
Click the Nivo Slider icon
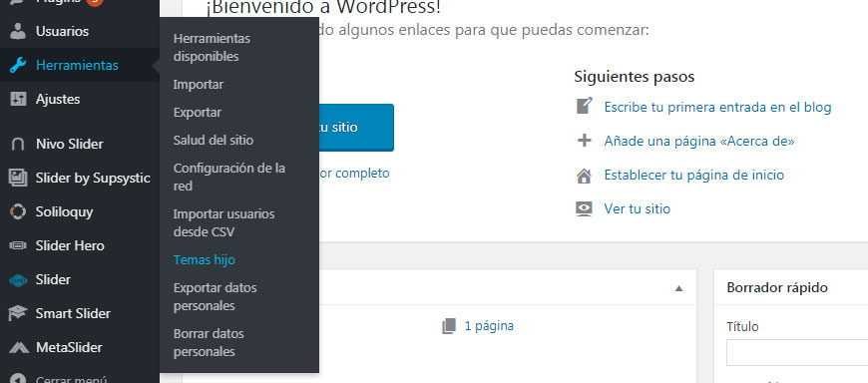(18, 145)
